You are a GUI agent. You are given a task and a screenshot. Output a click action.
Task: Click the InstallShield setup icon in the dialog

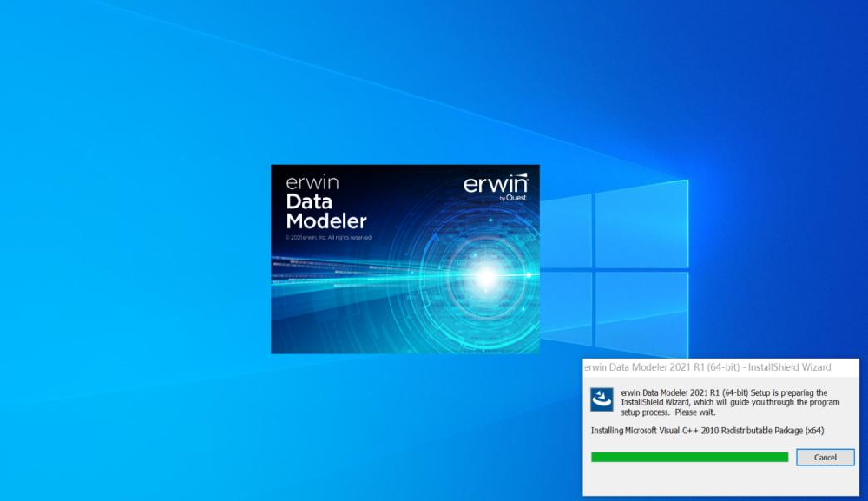coord(602,399)
